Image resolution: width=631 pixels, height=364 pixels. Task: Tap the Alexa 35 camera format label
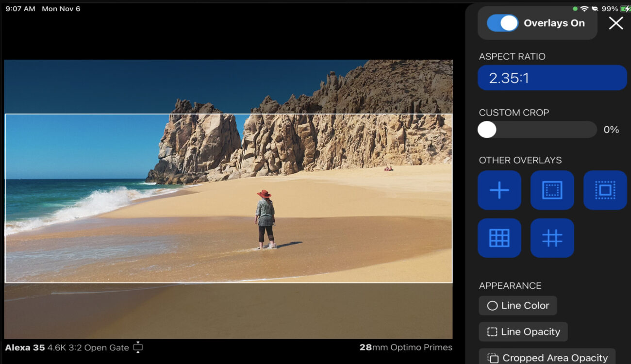(67, 347)
